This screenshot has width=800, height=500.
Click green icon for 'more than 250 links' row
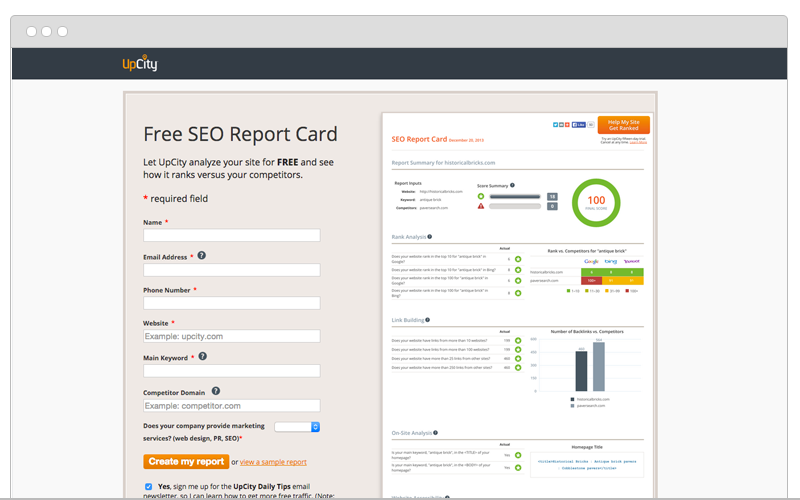click(x=518, y=367)
